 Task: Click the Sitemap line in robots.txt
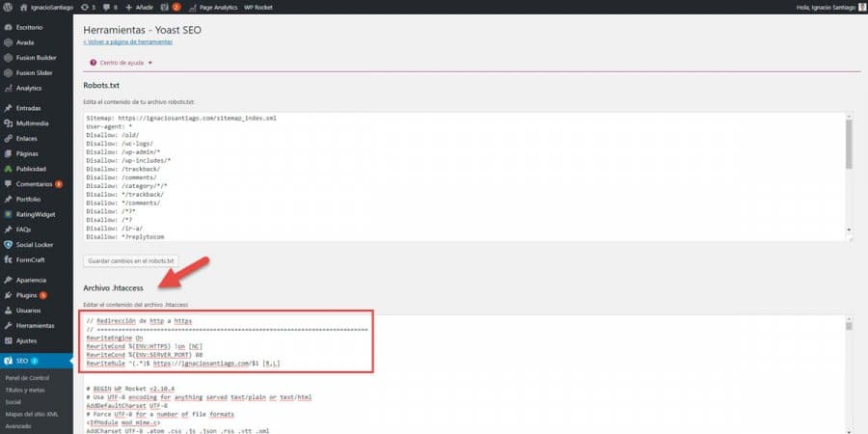pyautogui.click(x=181, y=118)
